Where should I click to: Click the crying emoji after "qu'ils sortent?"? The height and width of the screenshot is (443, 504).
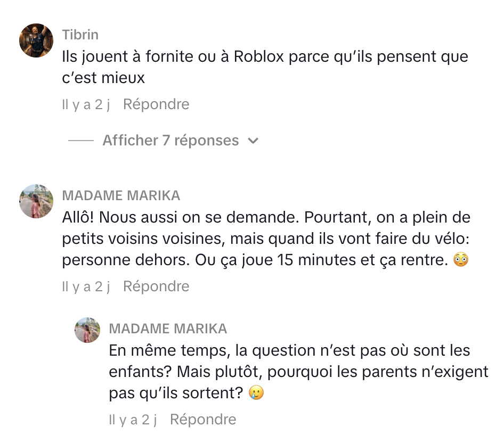(x=256, y=393)
